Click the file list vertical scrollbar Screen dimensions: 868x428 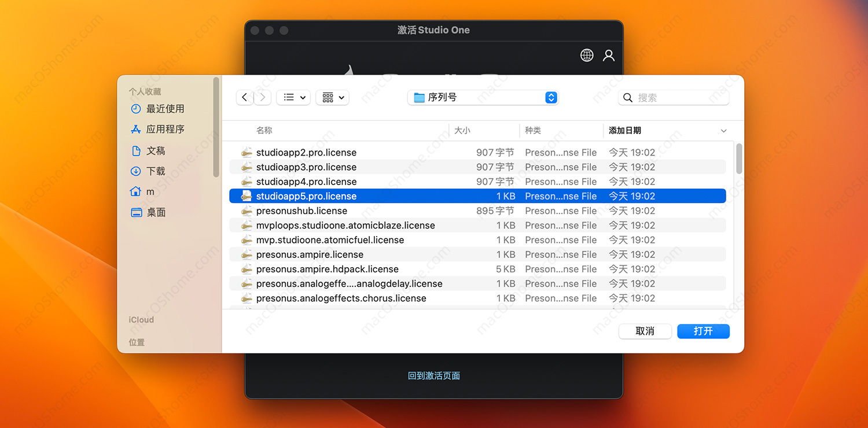tap(739, 158)
